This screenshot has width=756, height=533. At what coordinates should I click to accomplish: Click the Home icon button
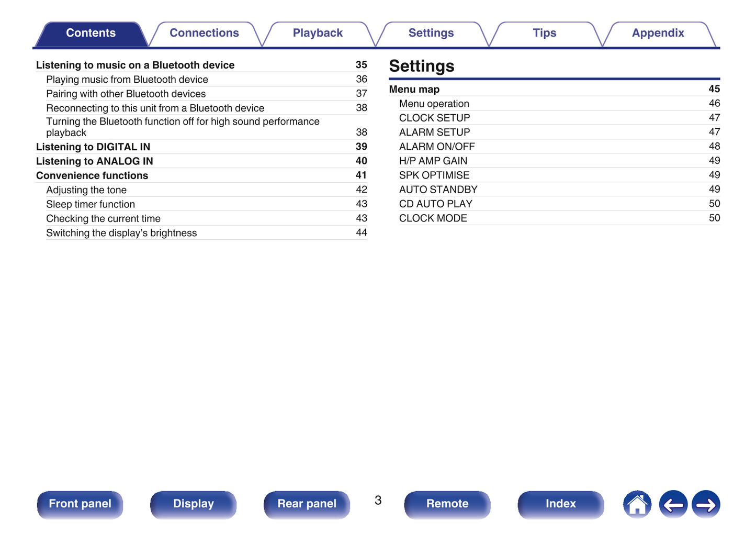point(637,504)
